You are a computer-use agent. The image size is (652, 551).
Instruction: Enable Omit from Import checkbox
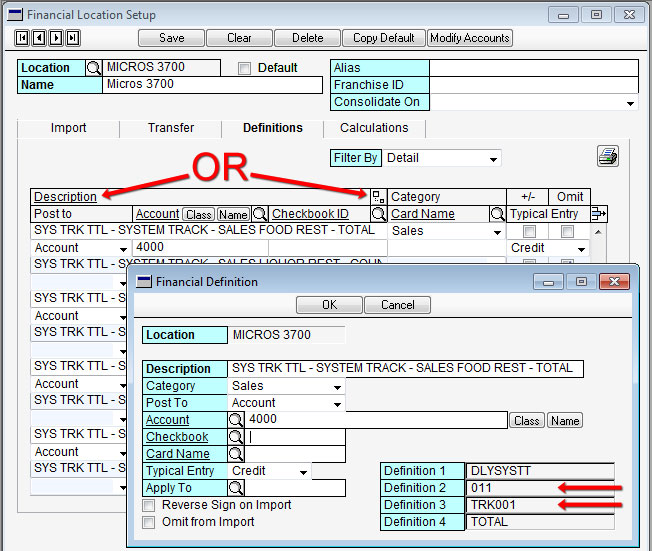148,522
